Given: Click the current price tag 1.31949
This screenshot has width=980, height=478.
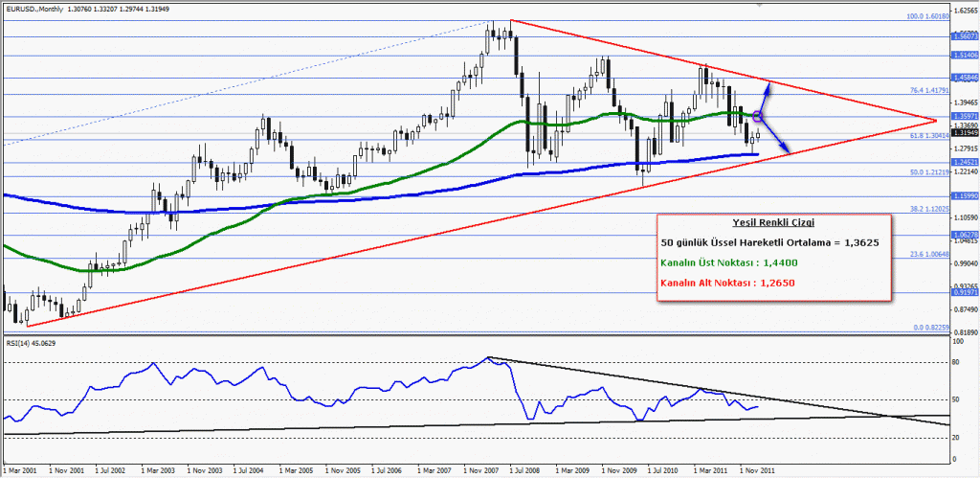Looking at the screenshot, I should click(x=964, y=132).
